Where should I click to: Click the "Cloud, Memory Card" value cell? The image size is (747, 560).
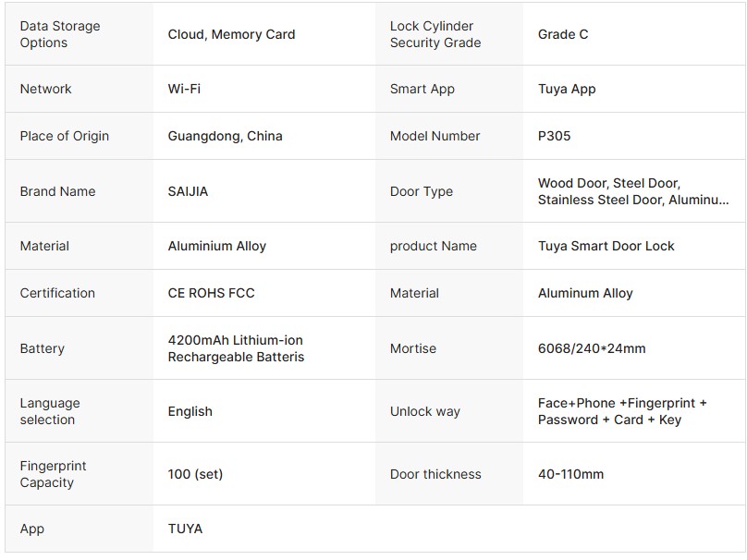[x=231, y=34]
